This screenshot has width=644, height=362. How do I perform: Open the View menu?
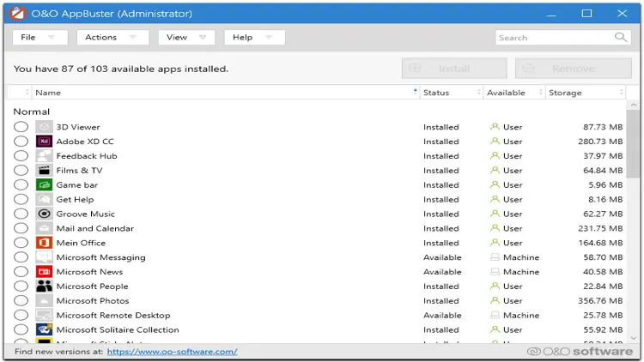click(x=186, y=38)
